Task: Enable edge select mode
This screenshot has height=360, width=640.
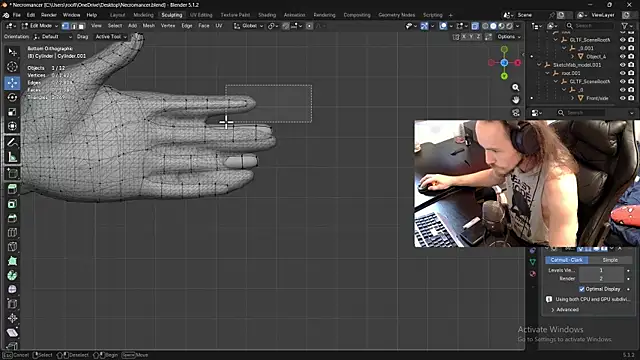Action: point(73,26)
